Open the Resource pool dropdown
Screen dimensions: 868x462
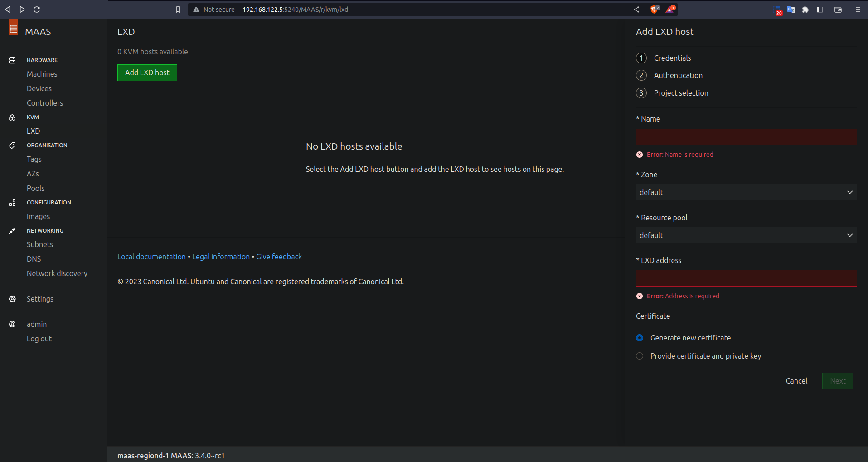click(746, 235)
